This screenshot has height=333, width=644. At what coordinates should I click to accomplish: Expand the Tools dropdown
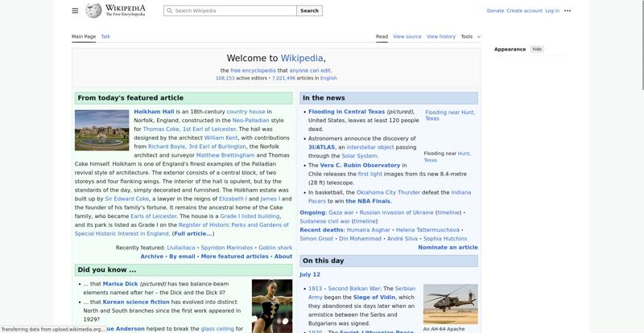point(470,36)
